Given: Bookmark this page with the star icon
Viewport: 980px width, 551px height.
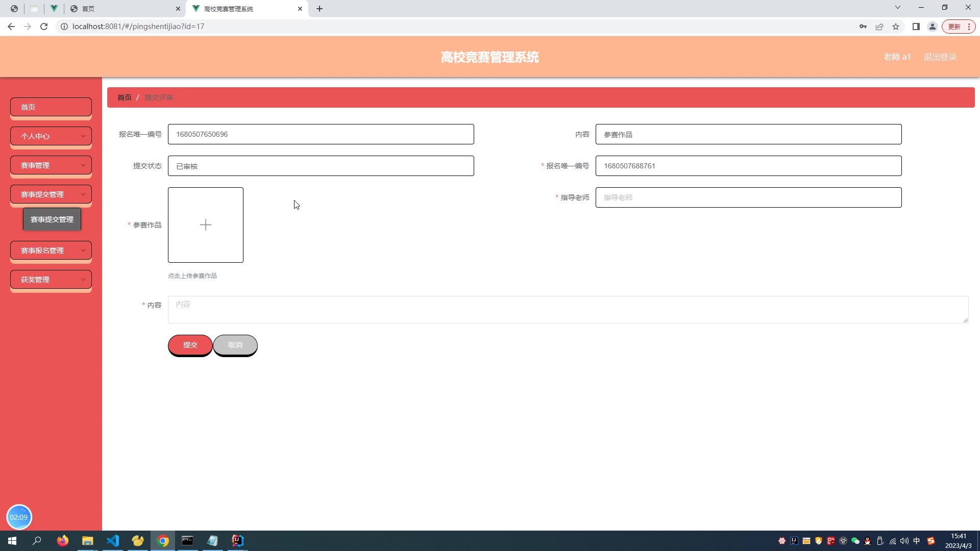Looking at the screenshot, I should (x=896, y=27).
